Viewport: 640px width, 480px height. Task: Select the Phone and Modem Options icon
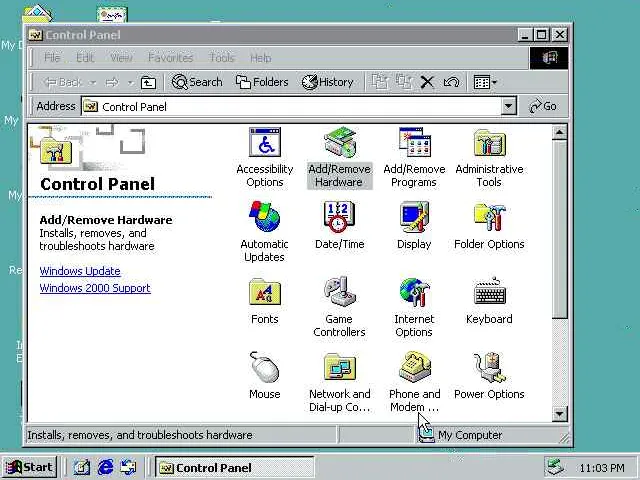coord(414,382)
